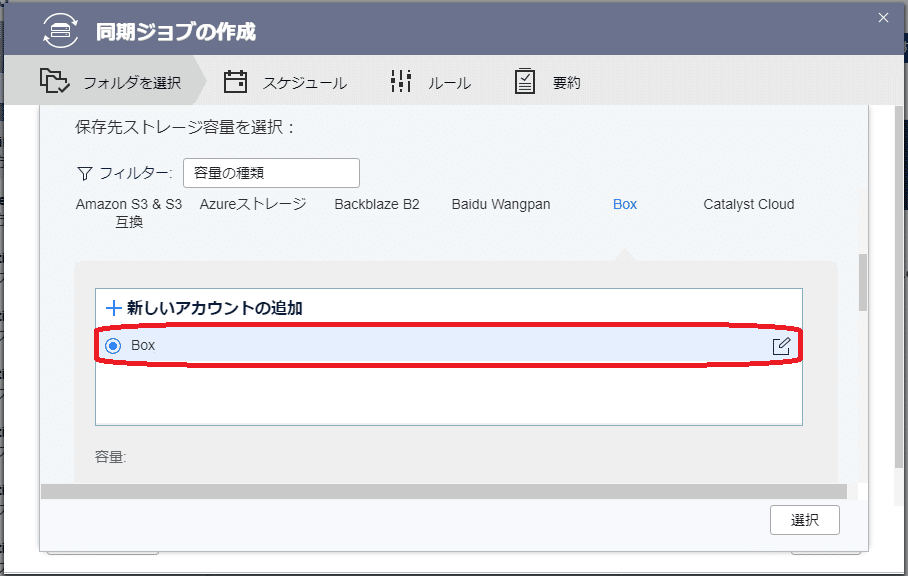
Task: Select the Box account radio button
Action: 113,346
